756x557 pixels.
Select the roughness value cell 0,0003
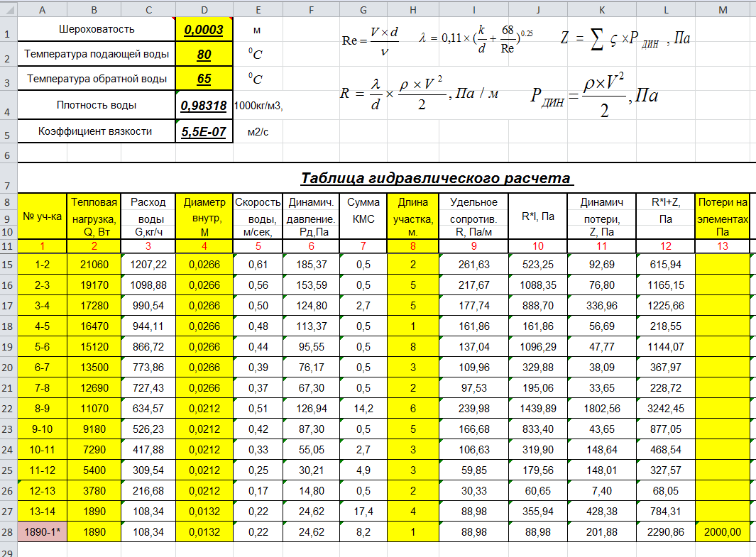pyautogui.click(x=204, y=29)
